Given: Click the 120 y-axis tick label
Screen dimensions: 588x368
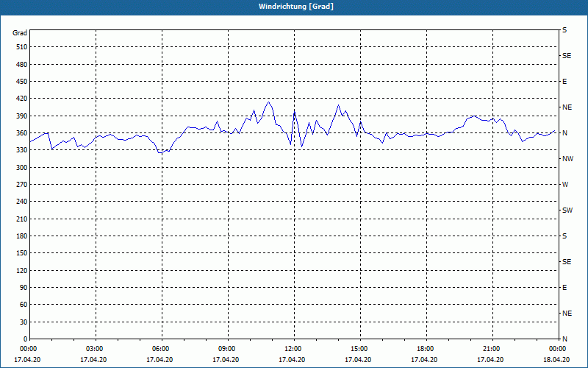Looking at the screenshot, I should 22,270.
